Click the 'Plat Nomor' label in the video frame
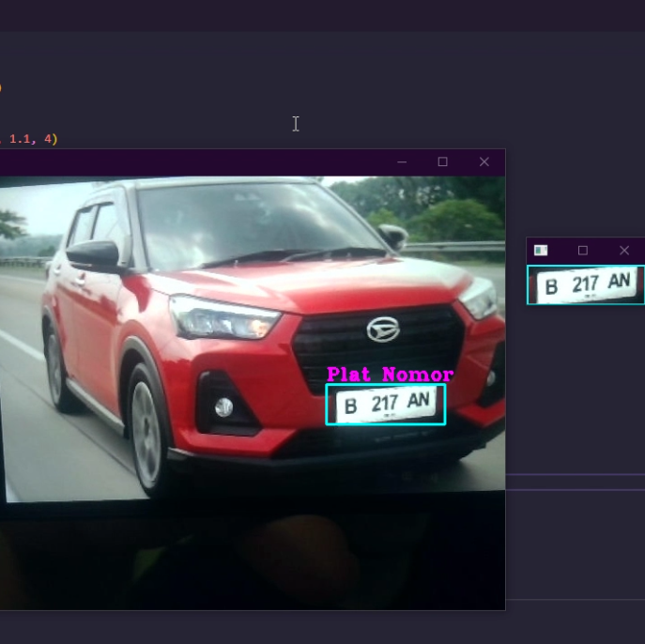645x644 pixels. (x=390, y=375)
